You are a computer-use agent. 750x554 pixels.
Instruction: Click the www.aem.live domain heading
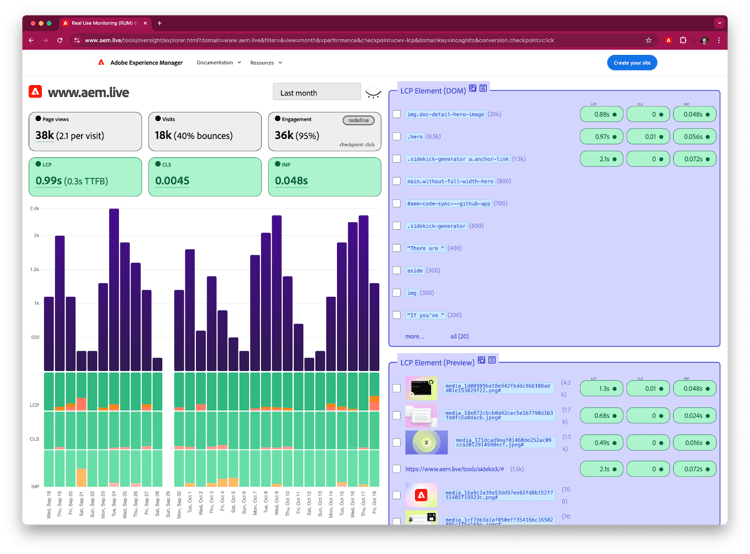pos(88,92)
